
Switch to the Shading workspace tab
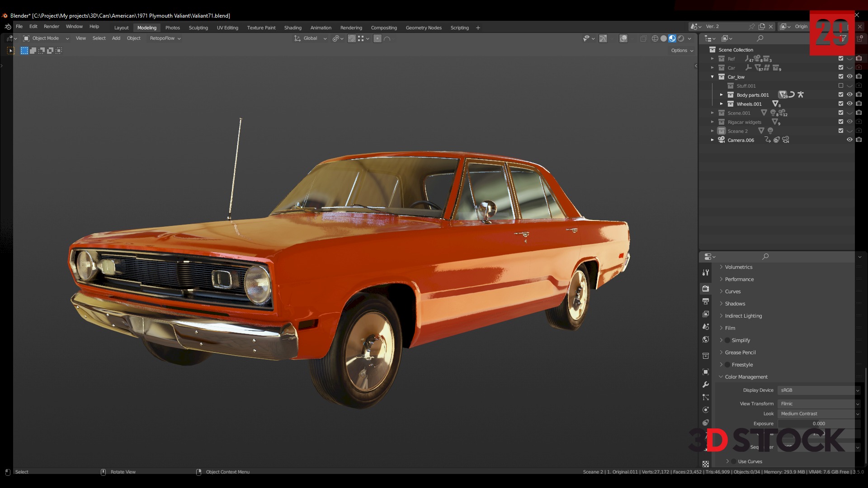point(292,28)
